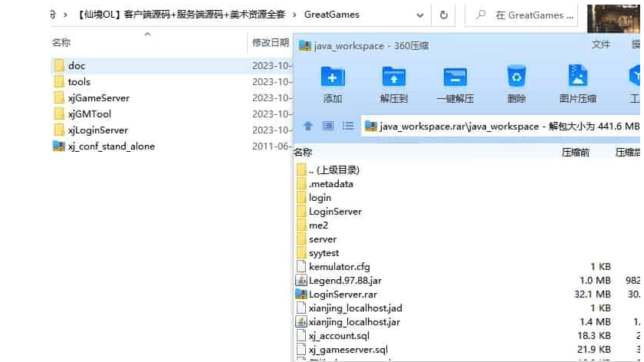Click the 删除 (Delete) trash icon
Screen dimensions: 644x362
coord(516,77)
